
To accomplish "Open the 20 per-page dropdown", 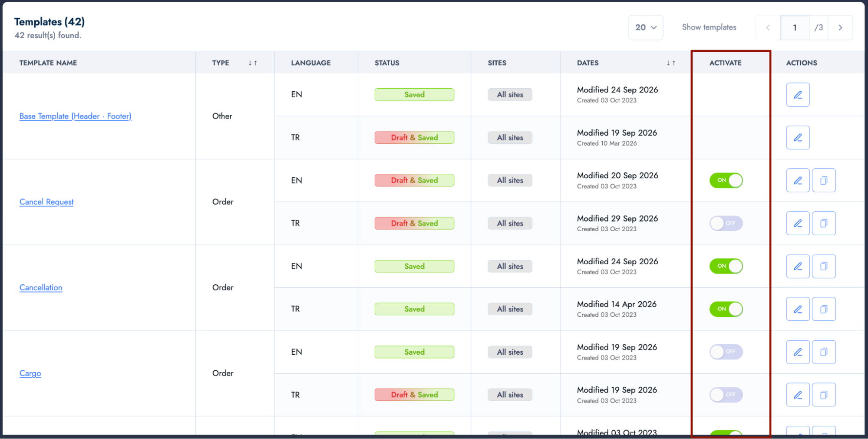I will [646, 27].
